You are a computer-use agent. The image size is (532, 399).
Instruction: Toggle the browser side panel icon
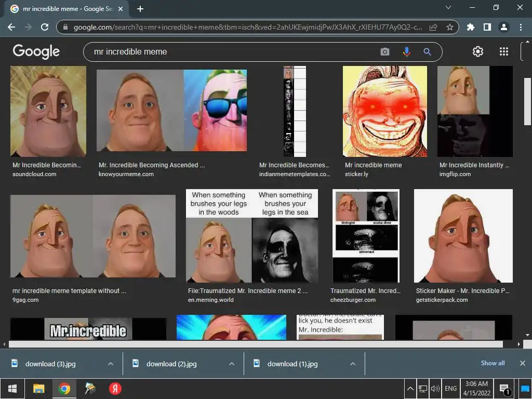[487, 27]
